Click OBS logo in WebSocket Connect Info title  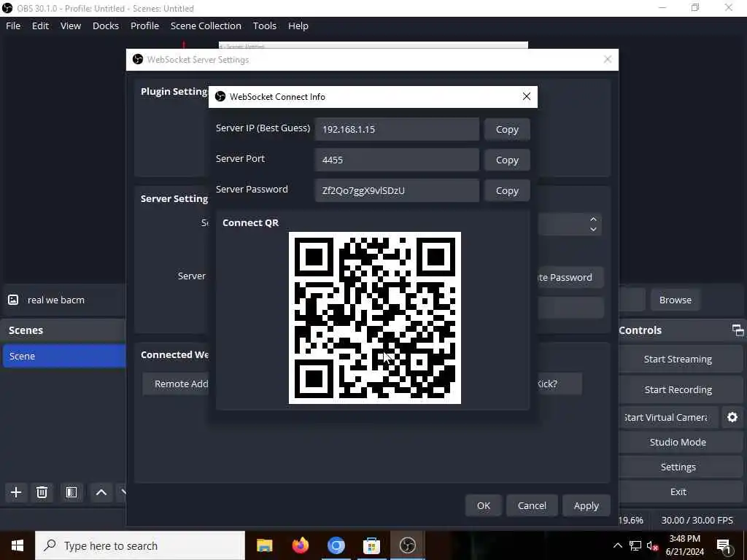pyautogui.click(x=220, y=97)
